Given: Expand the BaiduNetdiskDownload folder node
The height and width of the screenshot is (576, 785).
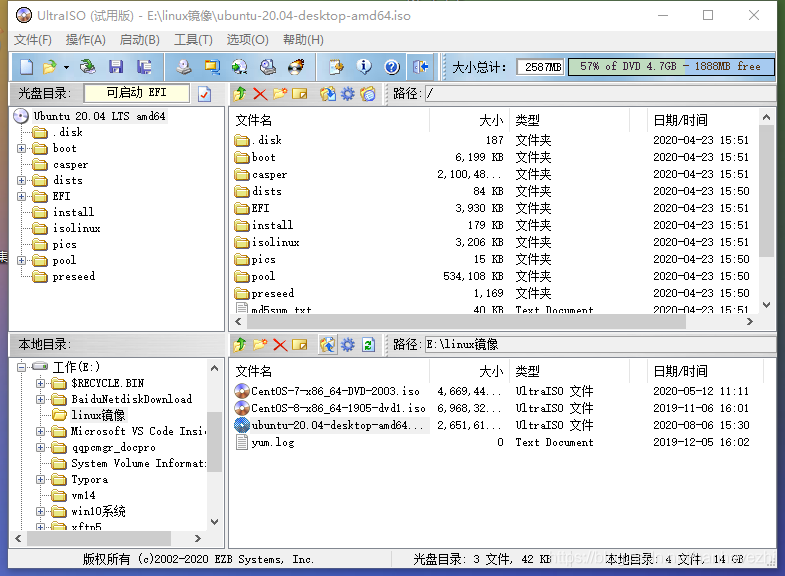Looking at the screenshot, I should click(x=41, y=399).
